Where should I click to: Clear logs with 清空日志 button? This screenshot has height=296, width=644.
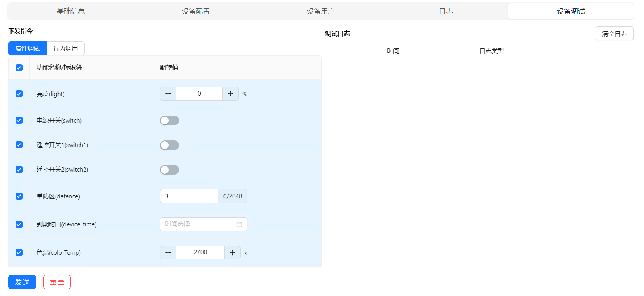(x=614, y=34)
